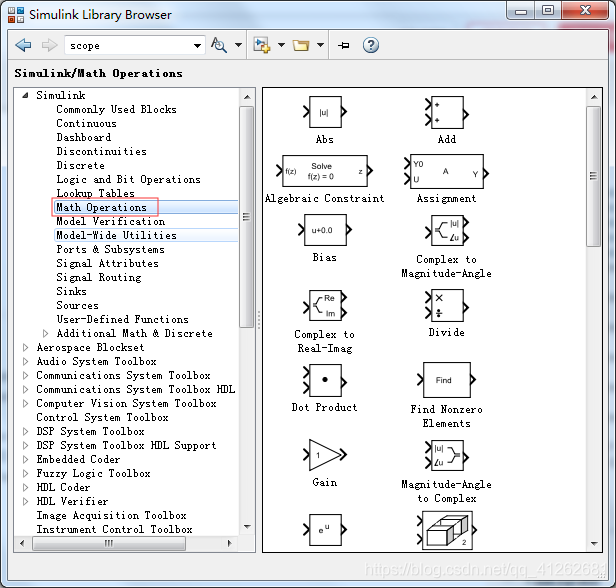Click the new model icon
The height and width of the screenshot is (588, 616).
262,45
